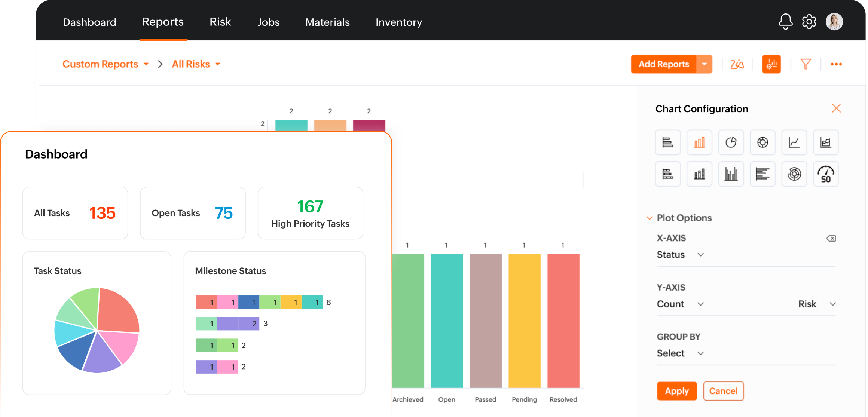Select the donut chart type icon

click(762, 142)
